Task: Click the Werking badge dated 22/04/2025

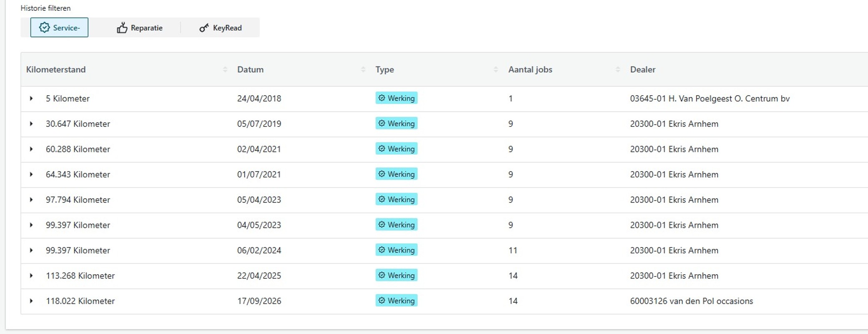Action: 396,275
